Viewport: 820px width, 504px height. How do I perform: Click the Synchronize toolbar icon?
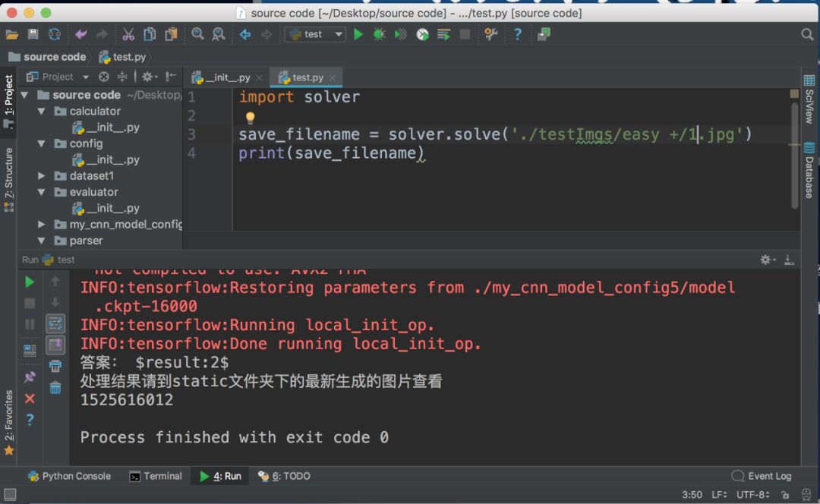pos(55,34)
